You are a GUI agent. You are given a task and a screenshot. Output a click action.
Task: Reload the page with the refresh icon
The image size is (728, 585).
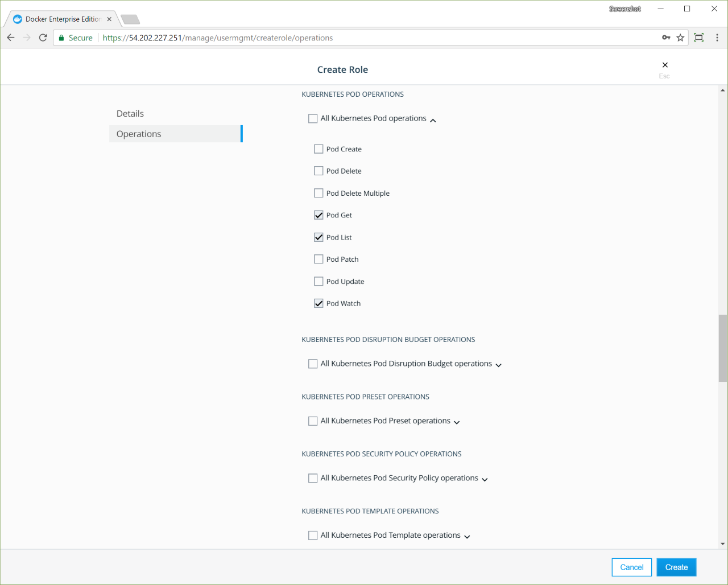(x=43, y=38)
